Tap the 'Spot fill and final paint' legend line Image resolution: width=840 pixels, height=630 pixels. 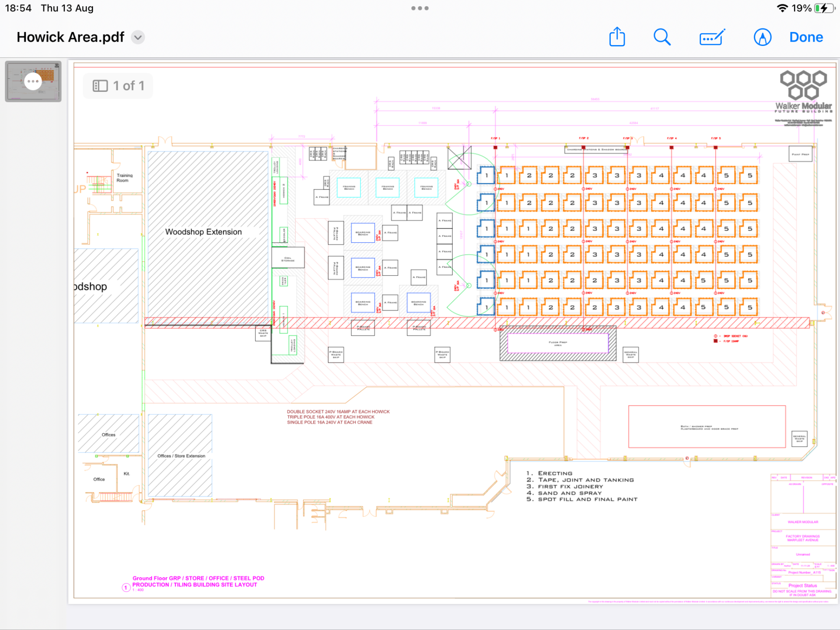(x=582, y=499)
